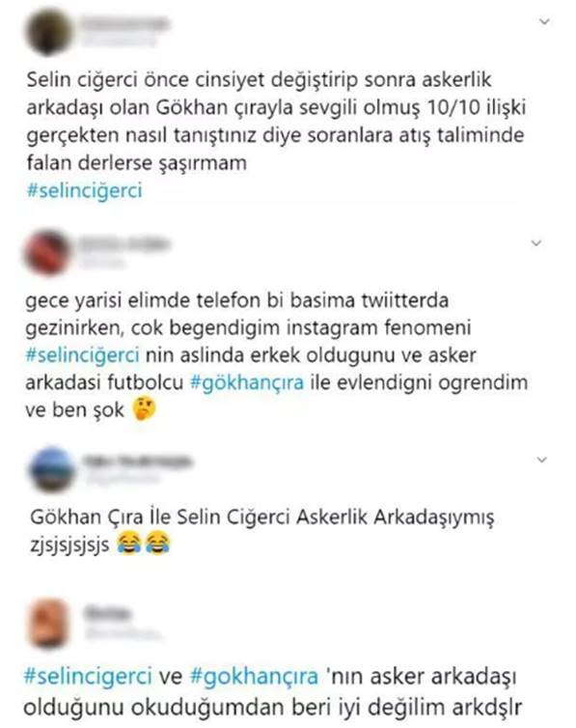
Task: Open #selinciğerci hashtag in first tweet
Action: click(84, 191)
